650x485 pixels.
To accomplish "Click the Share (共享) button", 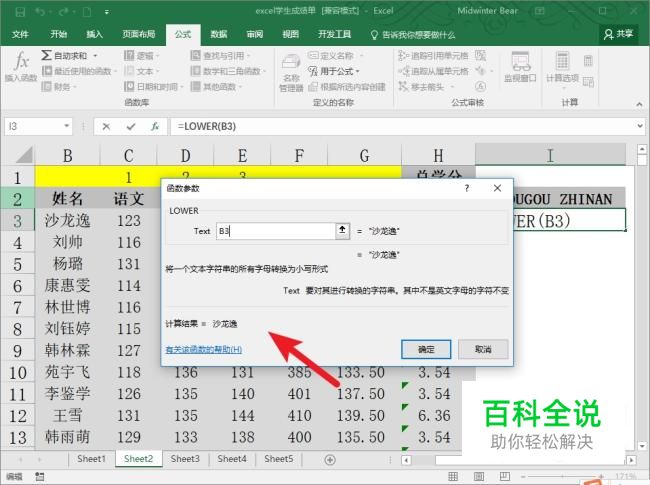I will tap(618, 34).
